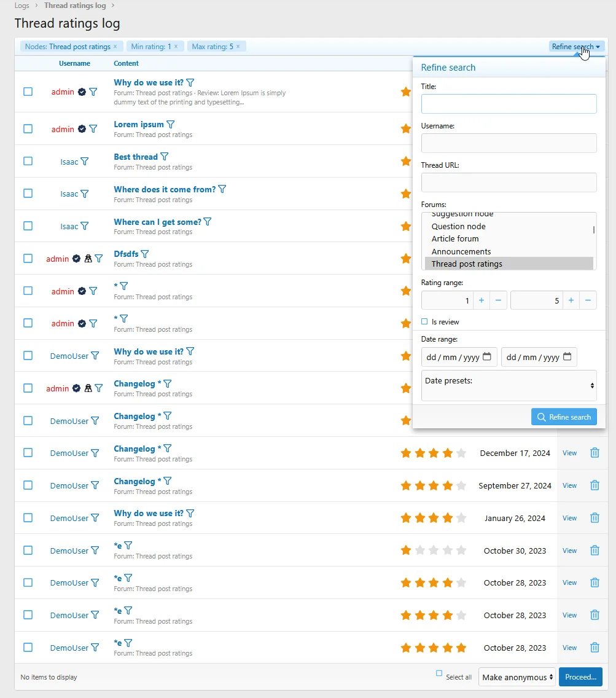Remove the Min rating: 1 filter chip
Image resolution: width=616 pixels, height=698 pixels.
pos(176,46)
